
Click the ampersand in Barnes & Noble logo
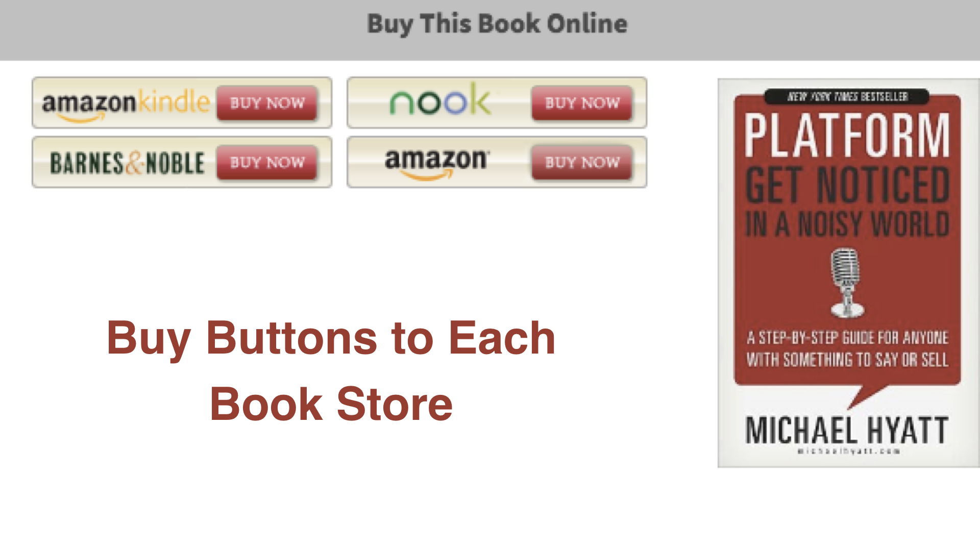point(134,163)
